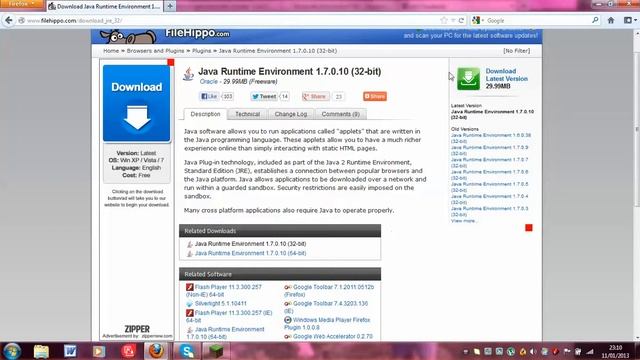Click the big blue Download arrow
Image resolution: width=640 pixels, height=360 pixels.
pos(137,104)
